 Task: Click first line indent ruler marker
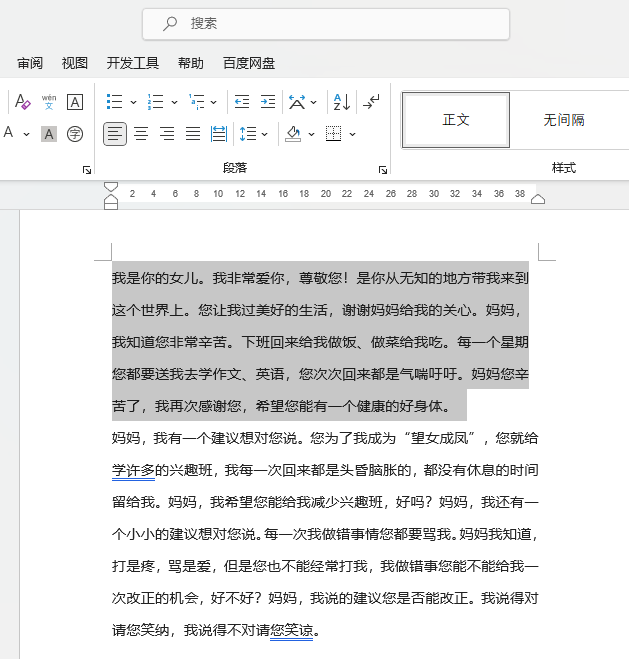(111, 187)
